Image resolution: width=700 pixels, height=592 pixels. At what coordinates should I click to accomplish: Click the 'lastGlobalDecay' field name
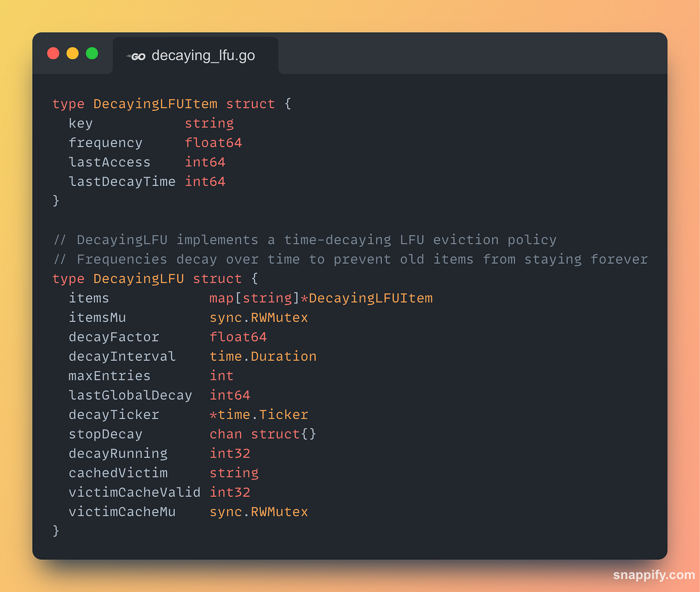[x=130, y=395]
